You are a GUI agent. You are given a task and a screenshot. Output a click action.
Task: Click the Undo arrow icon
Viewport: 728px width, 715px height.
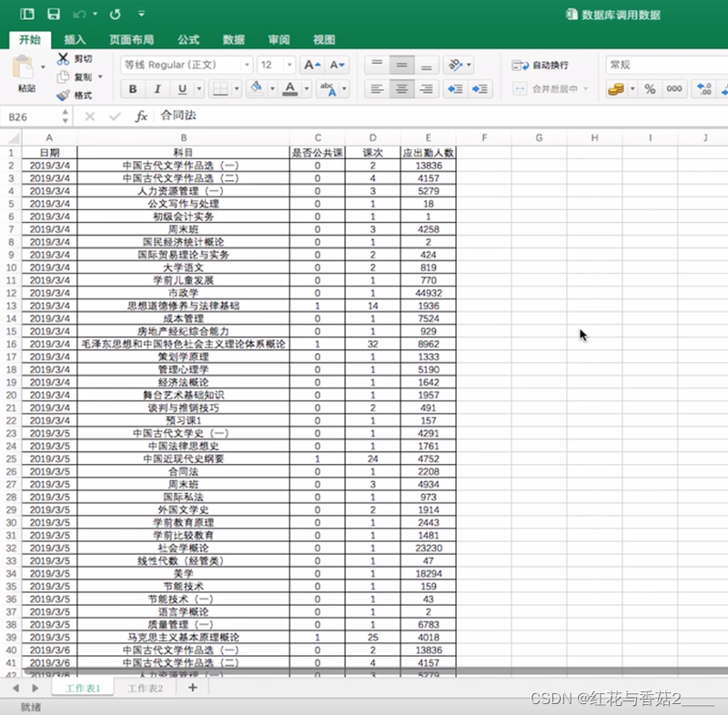(x=79, y=15)
